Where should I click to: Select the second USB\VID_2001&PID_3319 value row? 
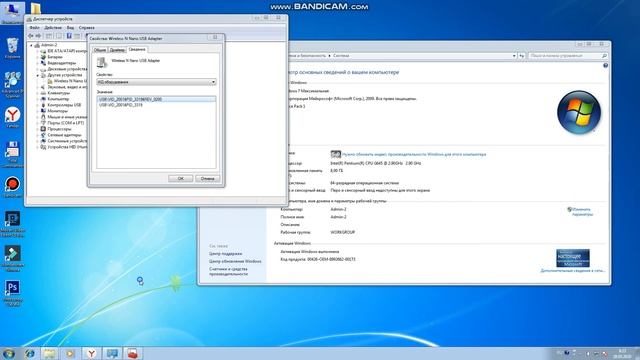tap(121, 105)
